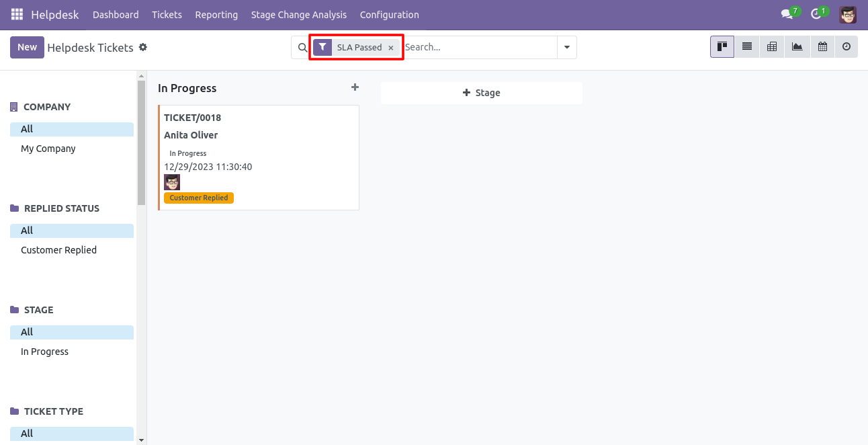Screen dimensions: 868x445
Task: Focus the Search input field
Action: pos(479,47)
